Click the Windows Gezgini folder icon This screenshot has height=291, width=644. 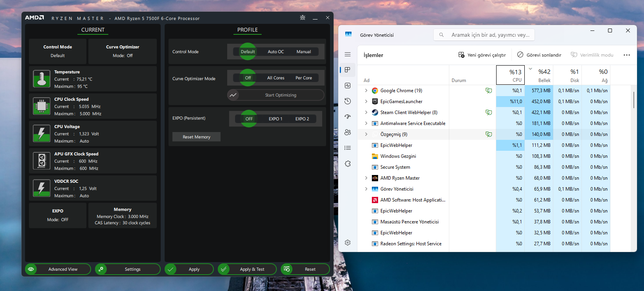[375, 156]
